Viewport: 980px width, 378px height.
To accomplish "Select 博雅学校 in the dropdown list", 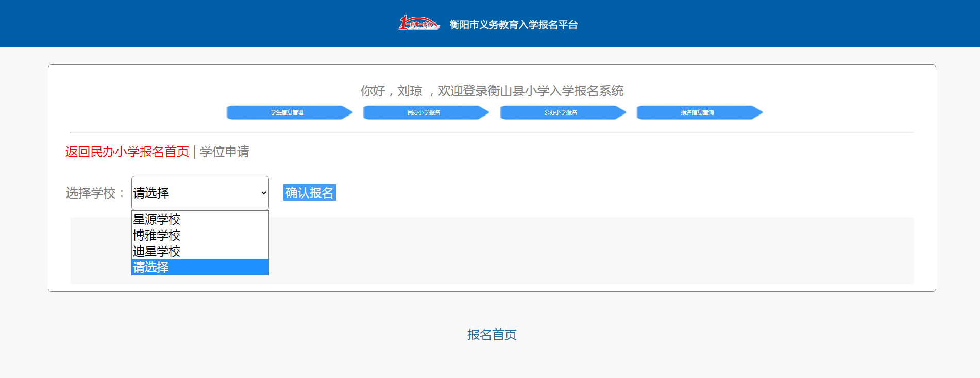I will 157,236.
